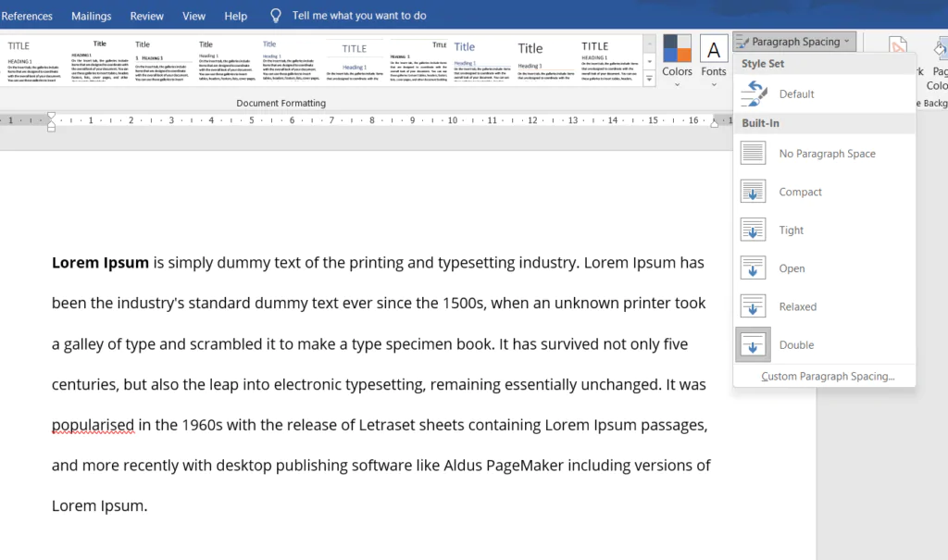Click Tell me what you want to do
This screenshot has width=948, height=560.
359,16
